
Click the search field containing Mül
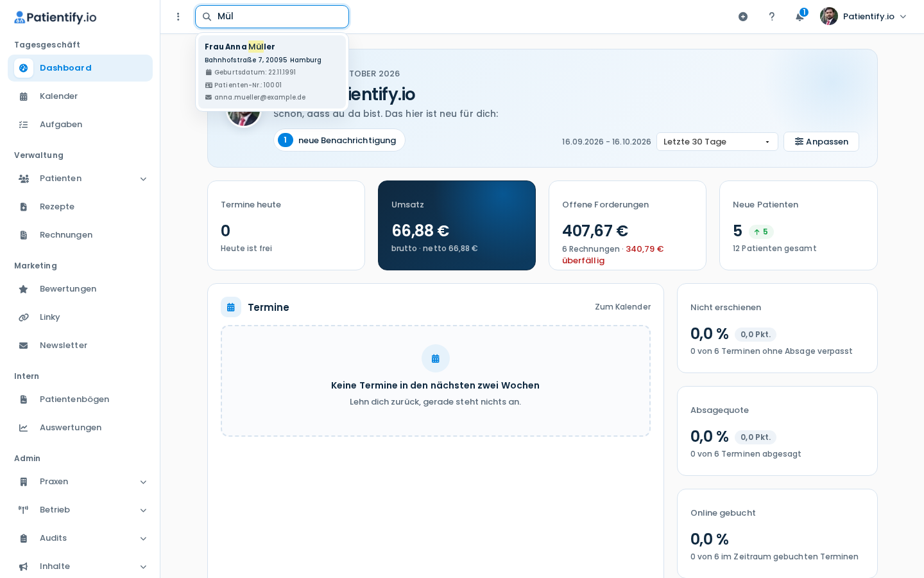click(272, 17)
